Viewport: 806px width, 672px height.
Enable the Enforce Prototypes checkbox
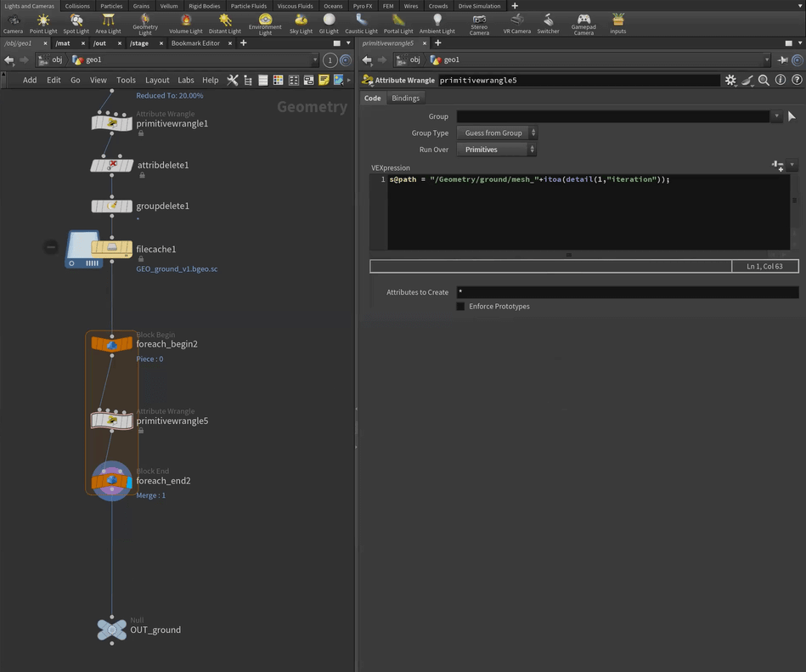(x=460, y=307)
